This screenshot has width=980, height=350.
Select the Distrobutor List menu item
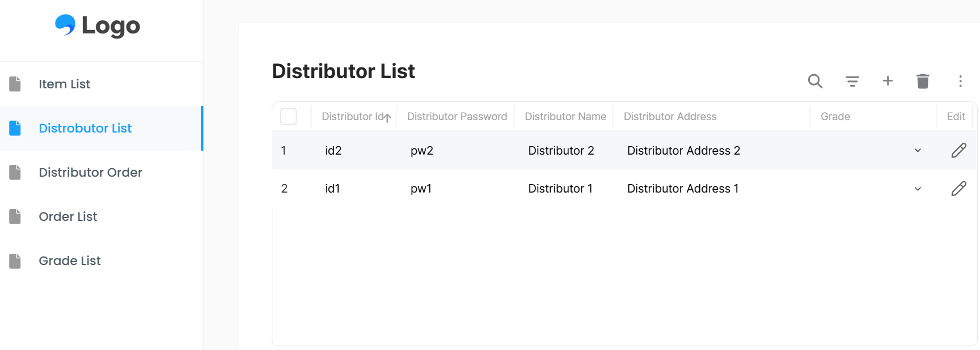pos(101,128)
